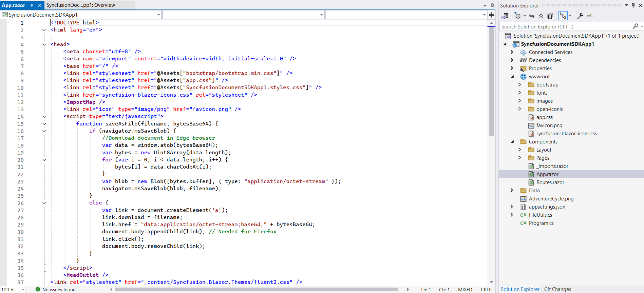
Task: Click the fonts folder icon
Action: [x=531, y=93]
